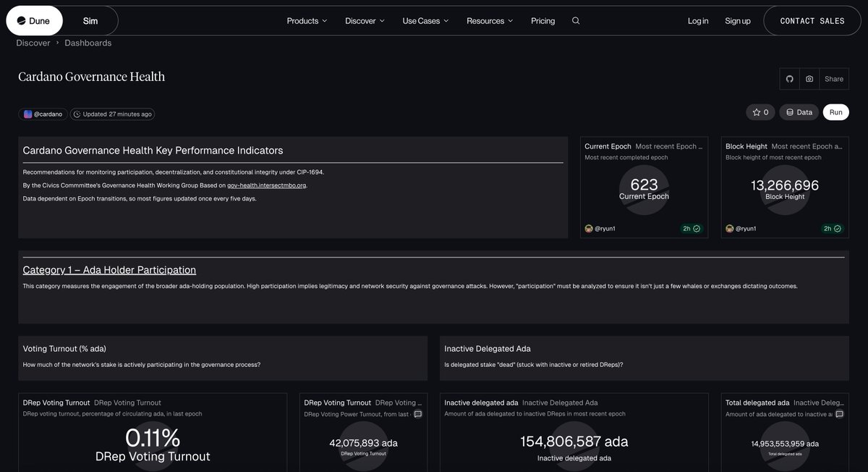
Task: Open the Data button
Action: click(799, 112)
